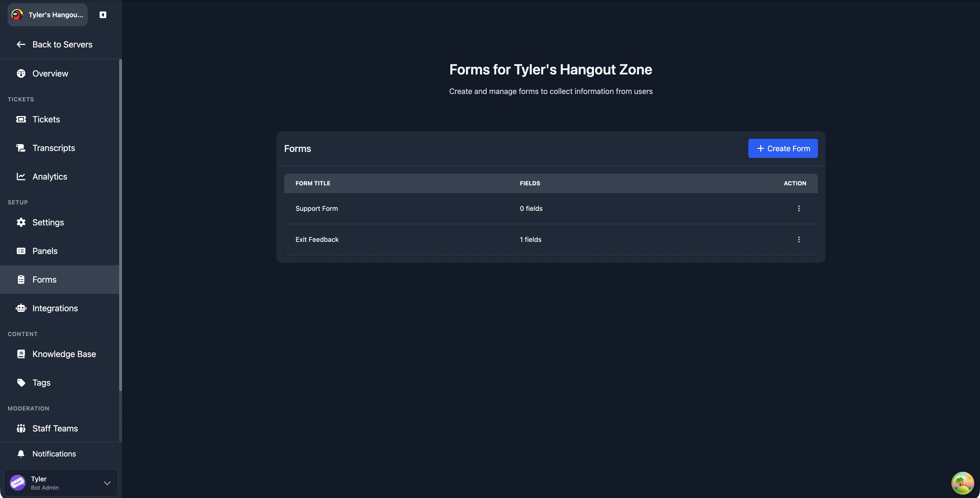Click the Exit Feedback title cell
The width and height of the screenshot is (980, 498).
[317, 239]
